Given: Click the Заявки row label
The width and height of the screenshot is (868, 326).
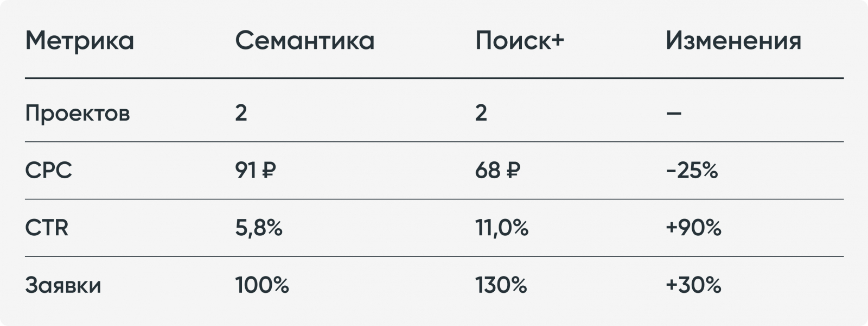Looking at the screenshot, I should pyautogui.click(x=63, y=285).
